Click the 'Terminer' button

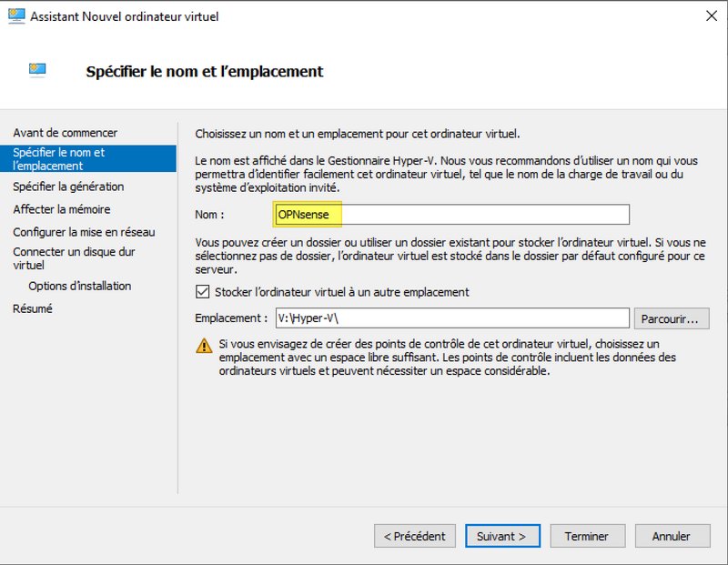tap(586, 536)
